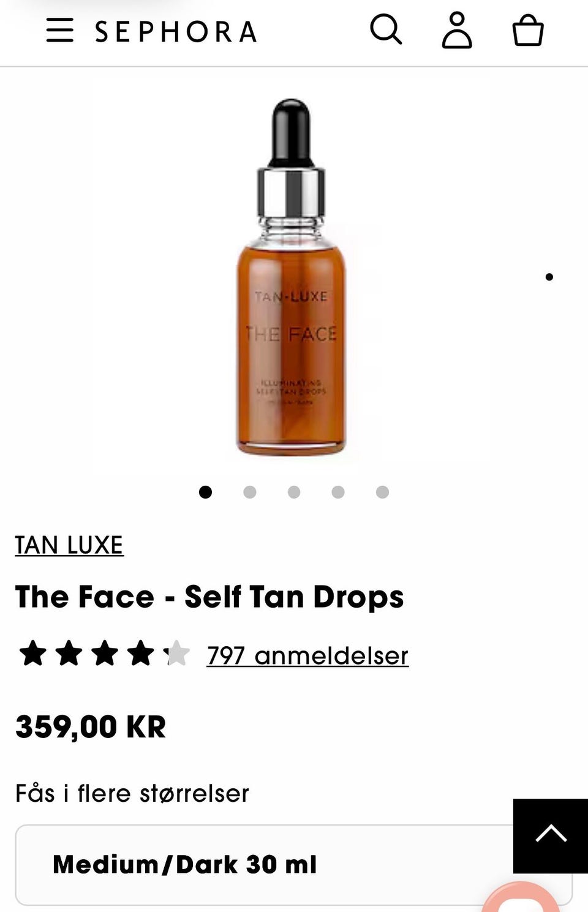This screenshot has height=912, width=588.
Task: Open the TAN LUXE brand link
Action: [69, 545]
